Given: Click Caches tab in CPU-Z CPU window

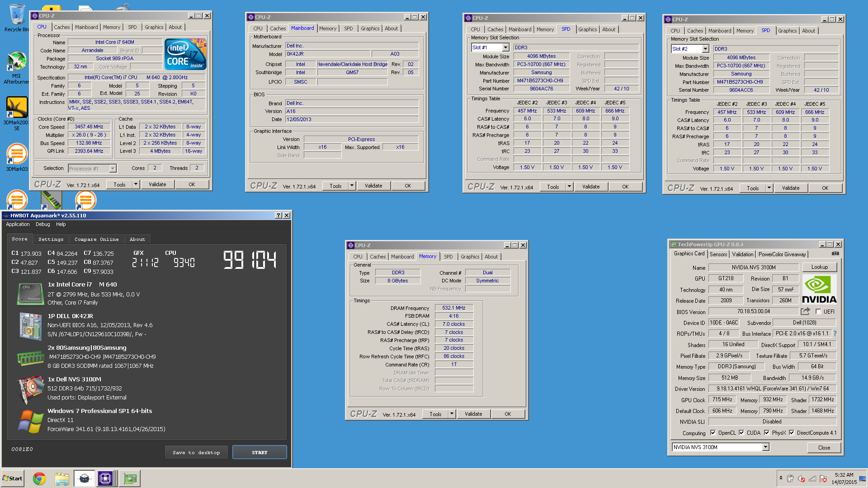Looking at the screenshot, I should click(62, 27).
